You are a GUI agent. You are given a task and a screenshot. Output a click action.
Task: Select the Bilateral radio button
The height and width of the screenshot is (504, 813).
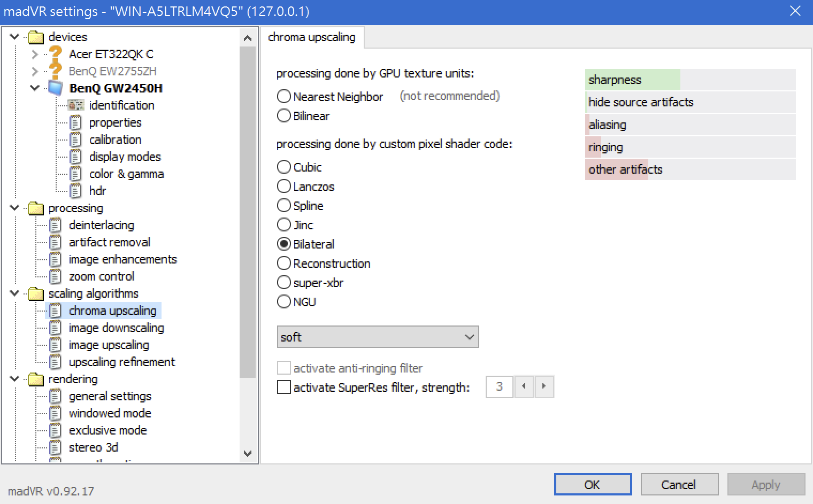(284, 244)
